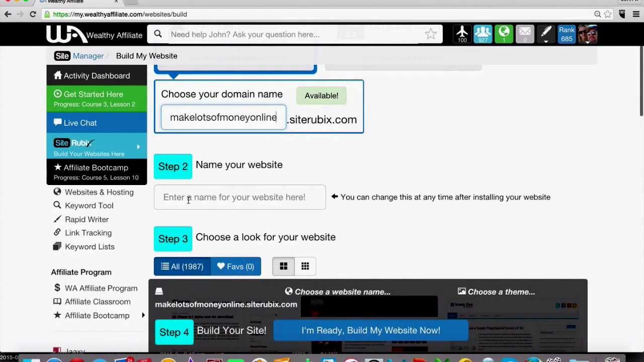Show All (1987) themes
This screenshot has width=644, height=362.
coord(182,266)
